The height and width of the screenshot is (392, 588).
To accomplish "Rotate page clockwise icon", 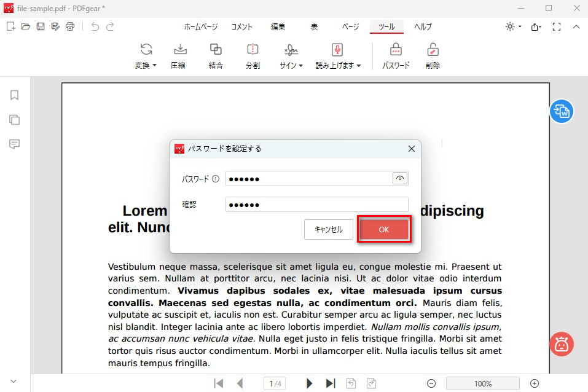I will (x=371, y=383).
